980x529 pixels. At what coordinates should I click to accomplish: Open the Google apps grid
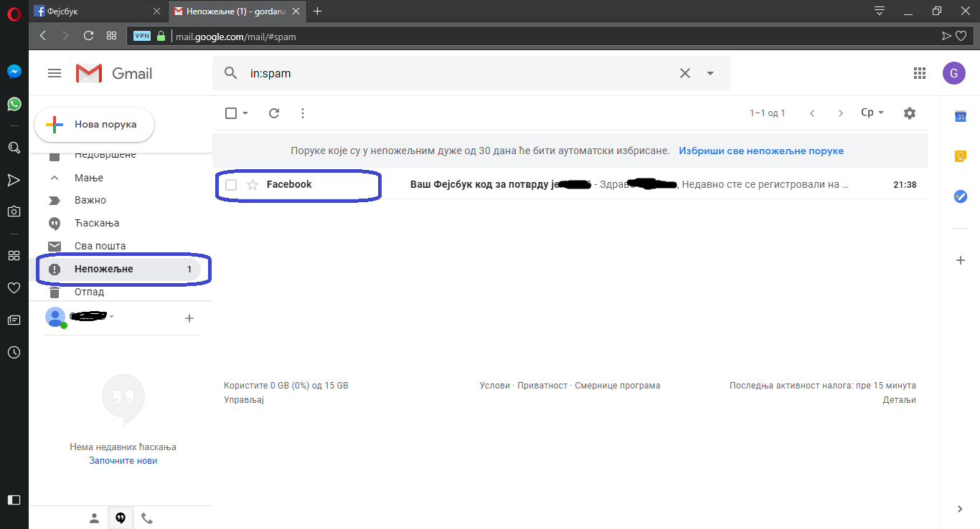click(919, 72)
